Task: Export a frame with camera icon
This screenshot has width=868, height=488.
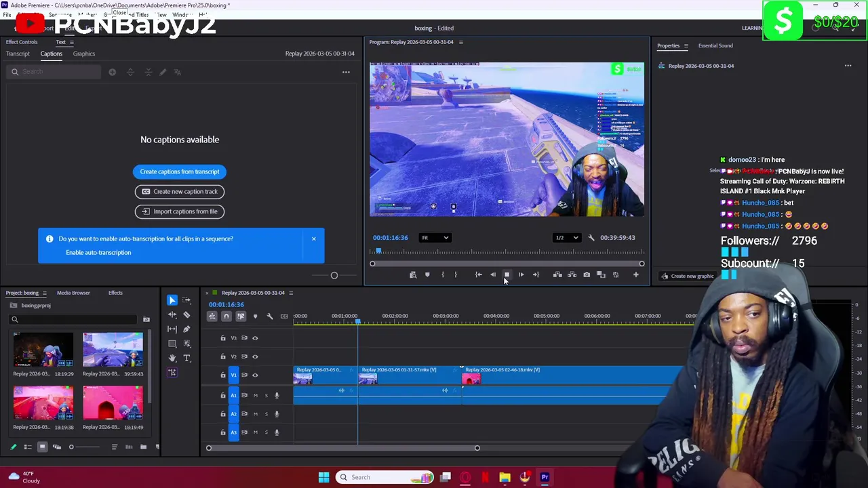Action: pos(587,274)
